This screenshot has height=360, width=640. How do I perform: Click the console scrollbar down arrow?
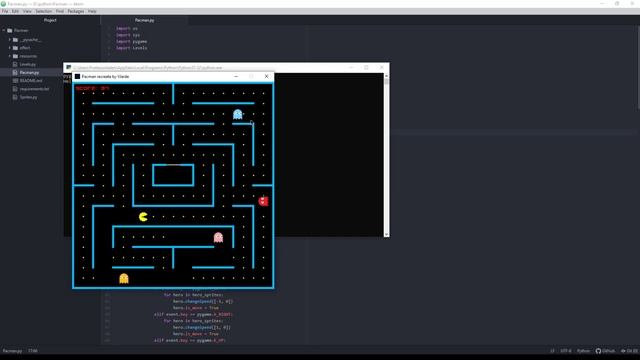click(386, 234)
